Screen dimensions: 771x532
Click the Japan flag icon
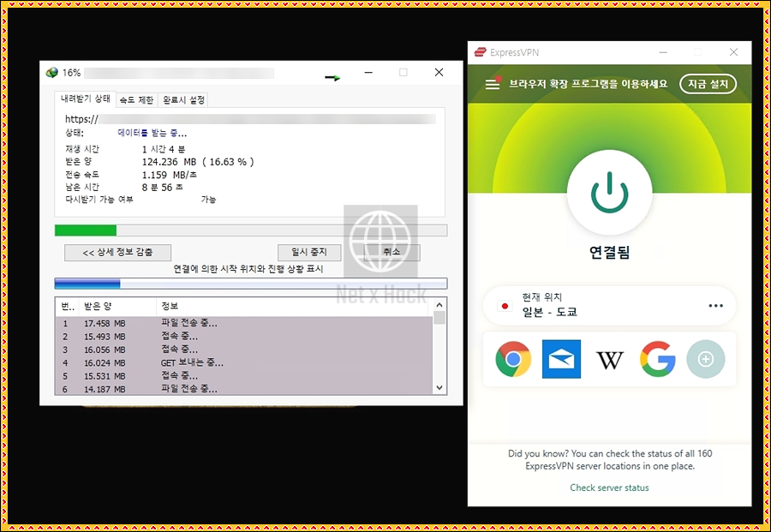tap(504, 306)
